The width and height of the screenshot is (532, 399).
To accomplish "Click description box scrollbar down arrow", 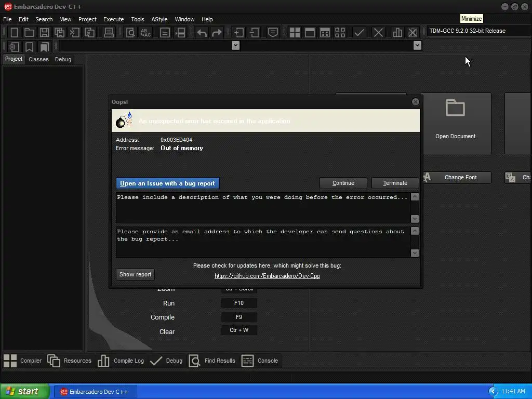I will click(x=415, y=219).
